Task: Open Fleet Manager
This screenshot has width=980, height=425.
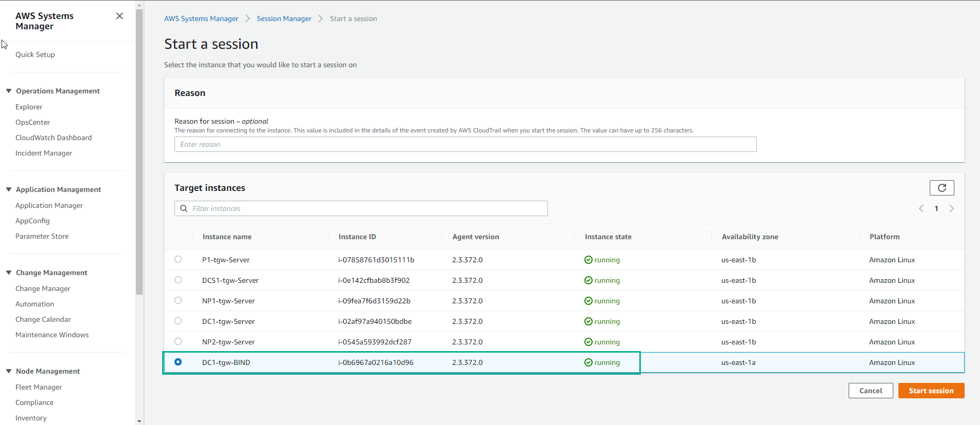Action: click(38, 387)
